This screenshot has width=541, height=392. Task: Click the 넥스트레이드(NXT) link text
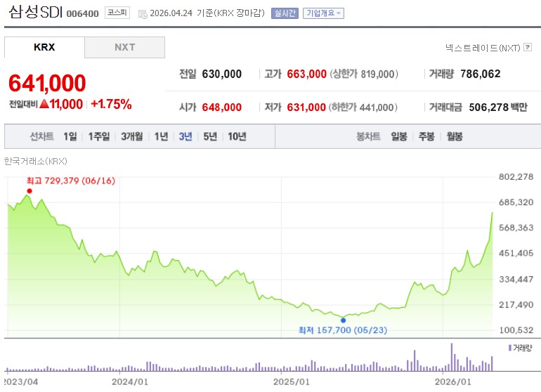click(483, 48)
